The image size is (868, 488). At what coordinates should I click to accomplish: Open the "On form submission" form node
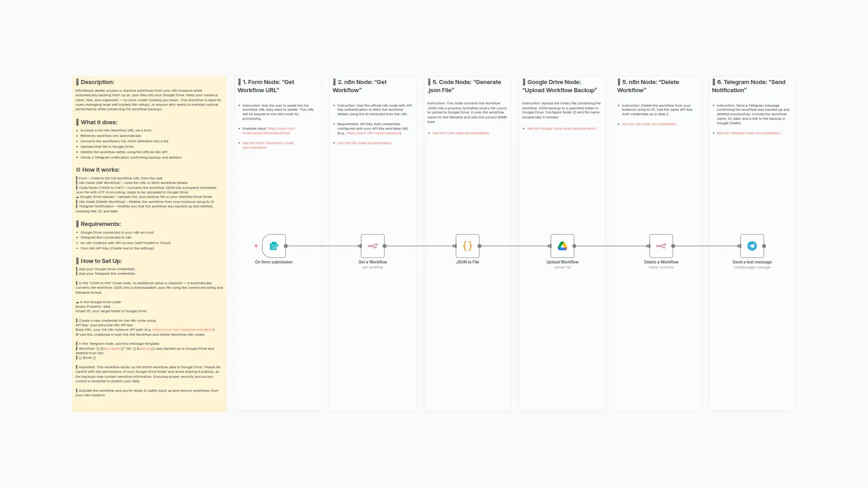tap(274, 246)
